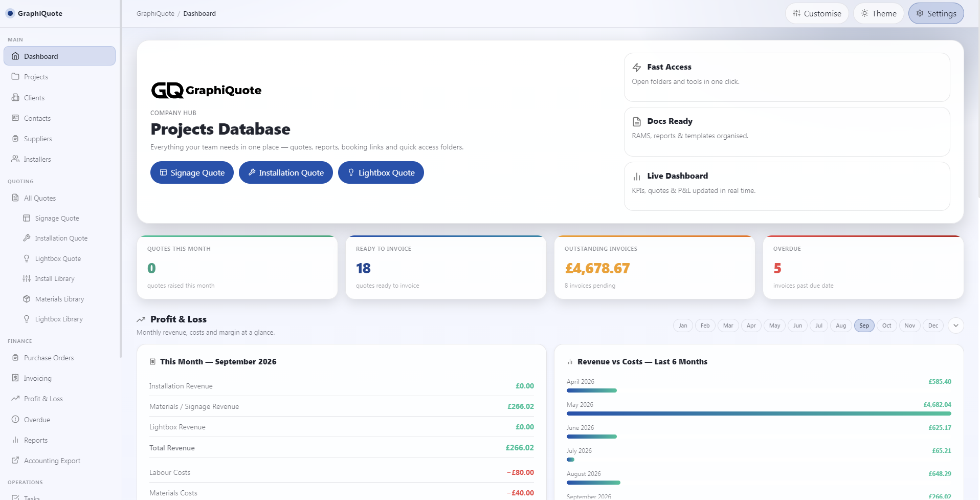Select the Jan month filter
The image size is (980, 500).
point(683,325)
